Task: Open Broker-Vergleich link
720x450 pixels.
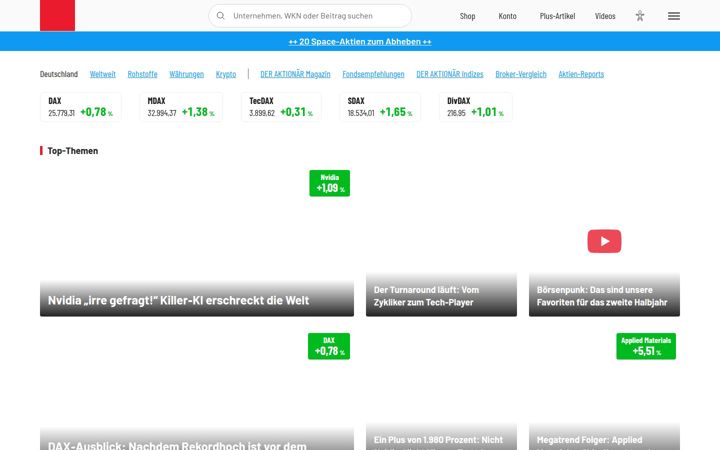Action: (x=521, y=74)
